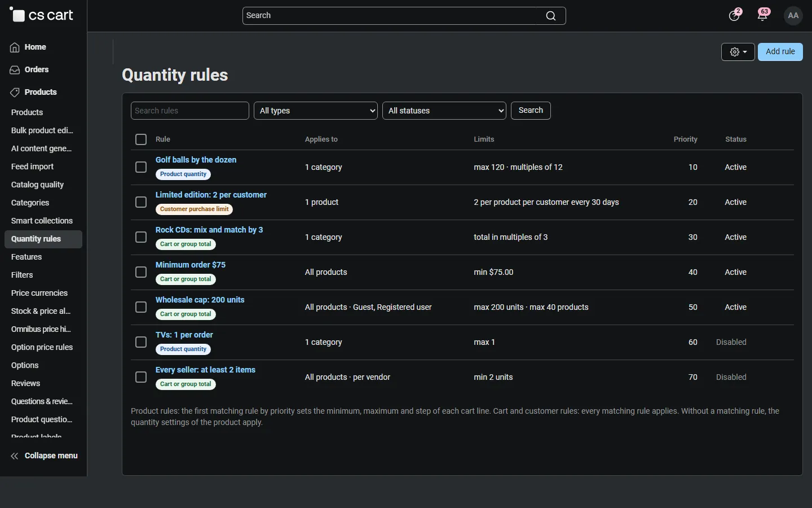Focus the top global Search field
Viewport: 812px width, 508px height.
pos(404,16)
